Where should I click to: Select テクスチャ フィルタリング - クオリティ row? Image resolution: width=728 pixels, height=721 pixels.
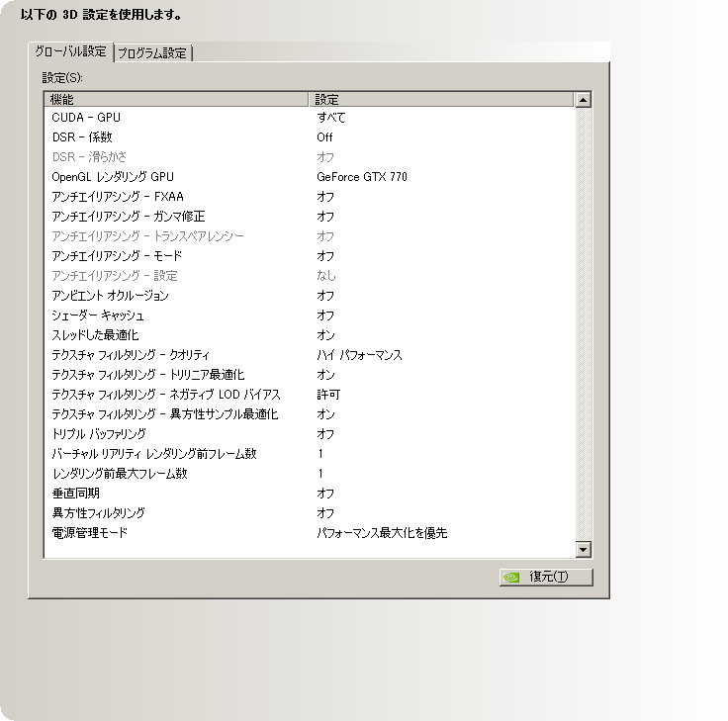click(x=310, y=355)
